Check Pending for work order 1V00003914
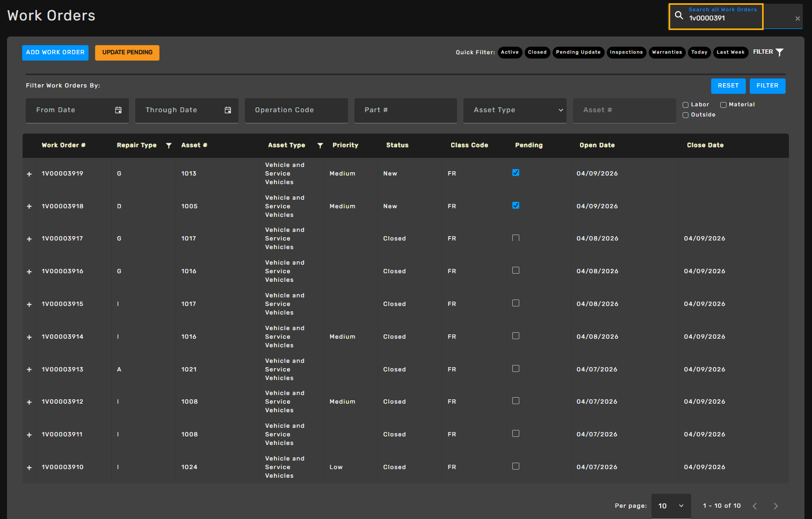This screenshot has height=519, width=812. pos(516,336)
